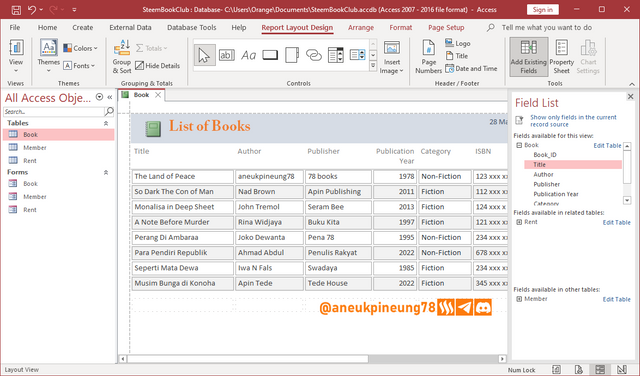
Task: Open the Arrange ribbon tab
Action: click(360, 27)
